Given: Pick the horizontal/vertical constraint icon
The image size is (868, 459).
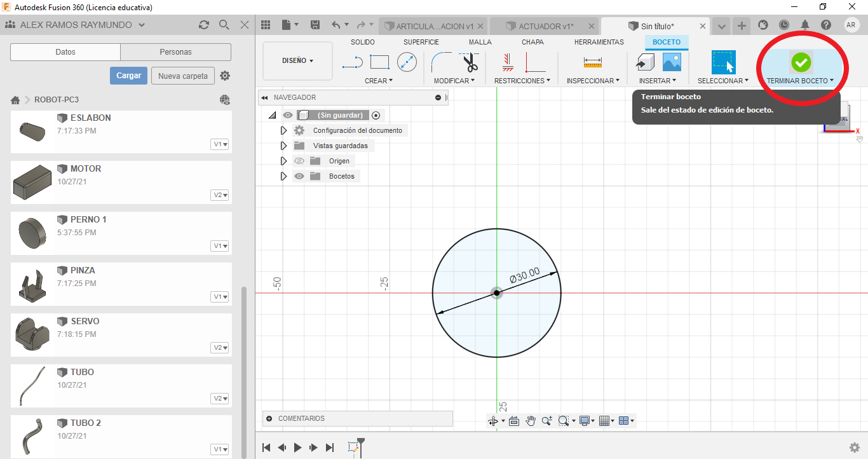Looking at the screenshot, I should [535, 62].
